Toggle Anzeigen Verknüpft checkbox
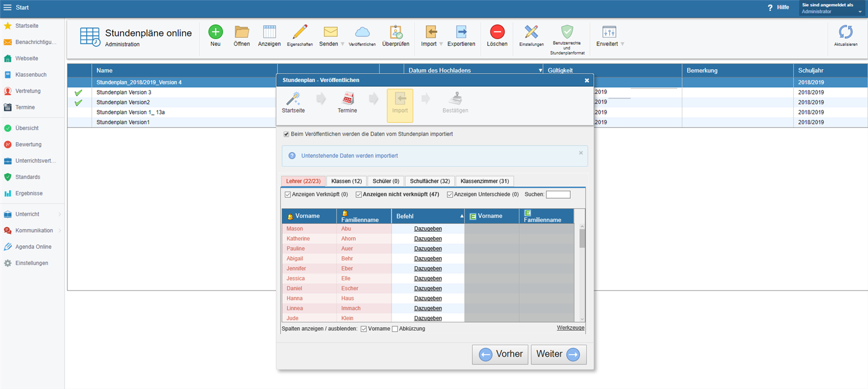Image resolution: width=868 pixels, height=389 pixels. [288, 195]
